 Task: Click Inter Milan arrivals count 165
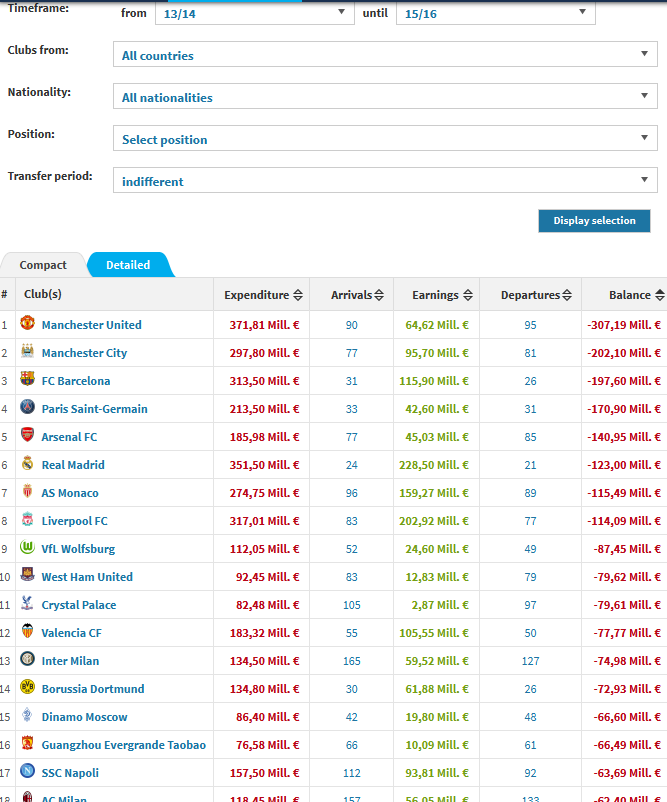pyautogui.click(x=351, y=661)
